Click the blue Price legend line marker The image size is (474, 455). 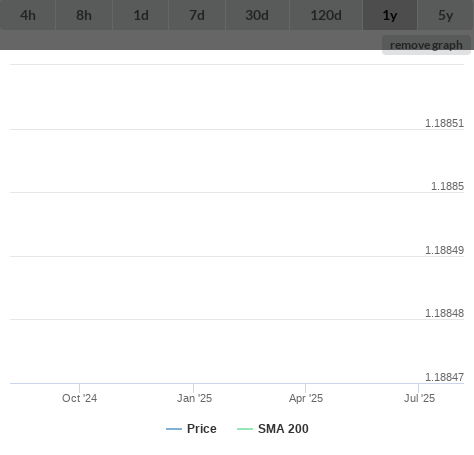click(x=174, y=429)
